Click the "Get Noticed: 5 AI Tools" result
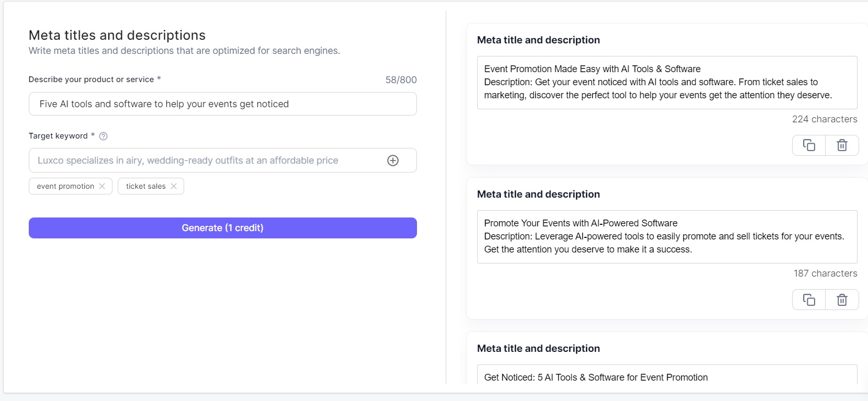The image size is (868, 401). tap(596, 377)
